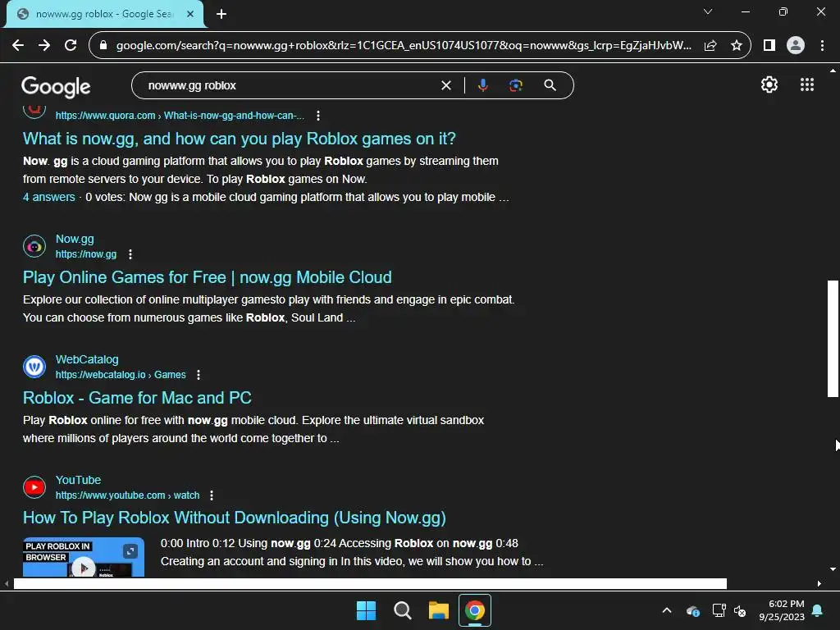Open more options for the YouTube result
Screen dimensions: 840x630
click(212, 495)
